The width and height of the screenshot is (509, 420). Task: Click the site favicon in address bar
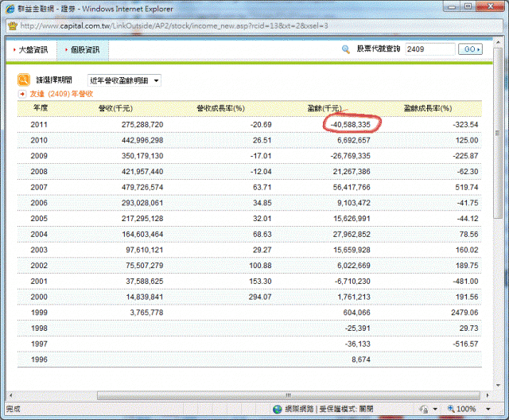[x=13, y=25]
